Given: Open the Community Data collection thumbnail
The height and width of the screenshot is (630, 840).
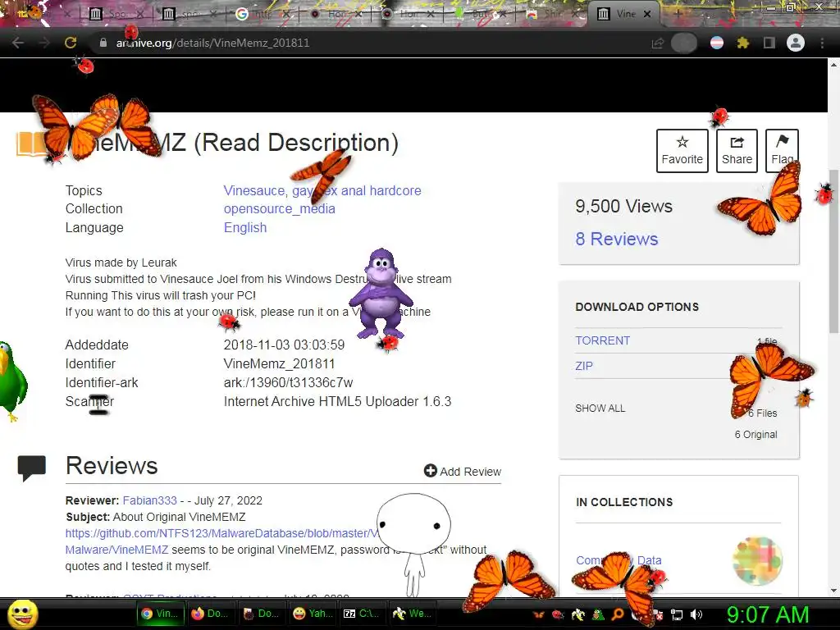Looking at the screenshot, I should point(757,560).
